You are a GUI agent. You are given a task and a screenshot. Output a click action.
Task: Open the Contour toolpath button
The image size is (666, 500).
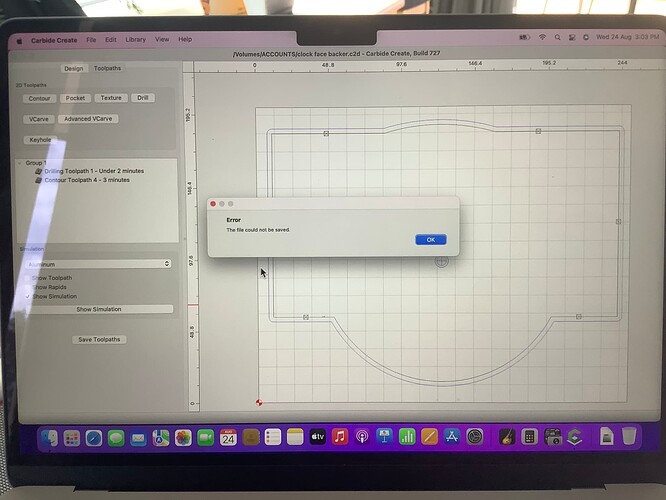(x=39, y=98)
